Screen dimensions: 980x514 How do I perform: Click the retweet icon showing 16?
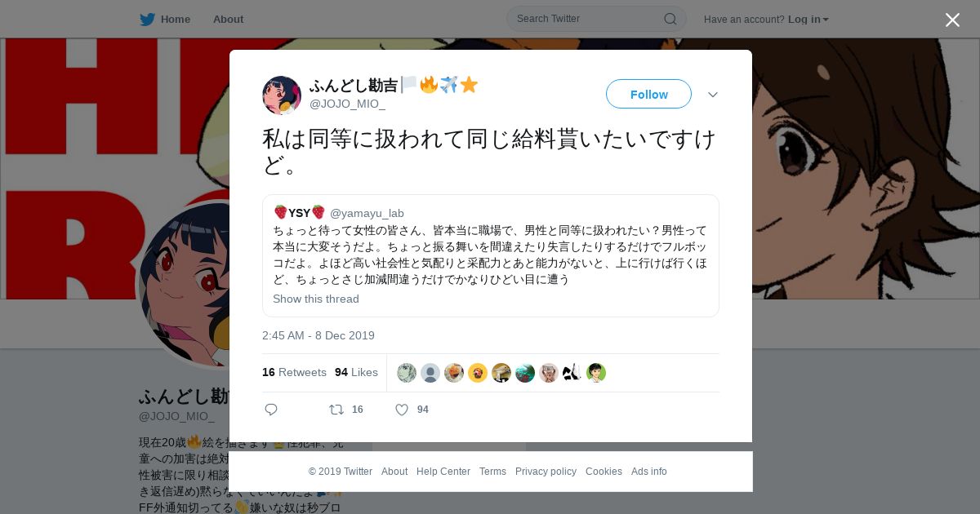(336, 410)
